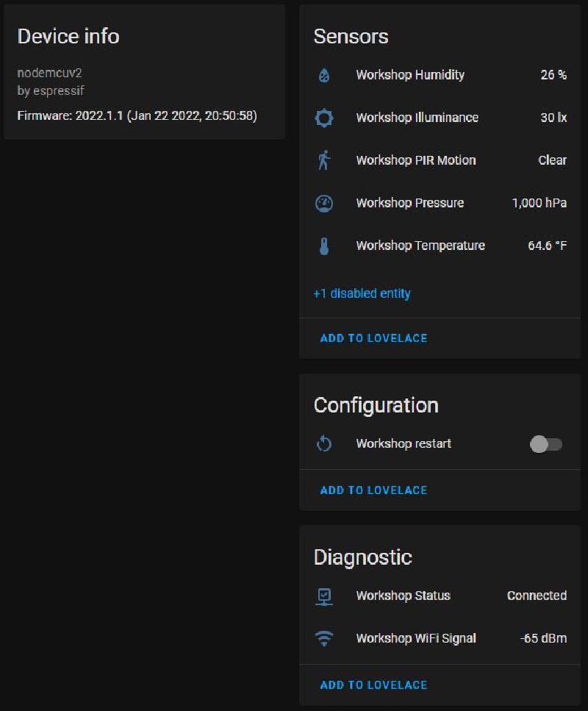The image size is (588, 711).
Task: Add Diagnostic card entities to Lovelace
Action: pyautogui.click(x=373, y=685)
